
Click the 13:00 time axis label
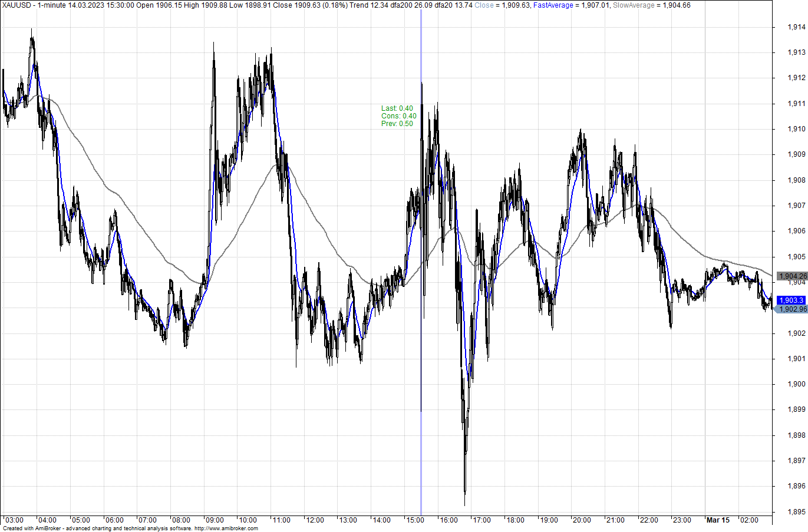click(348, 520)
